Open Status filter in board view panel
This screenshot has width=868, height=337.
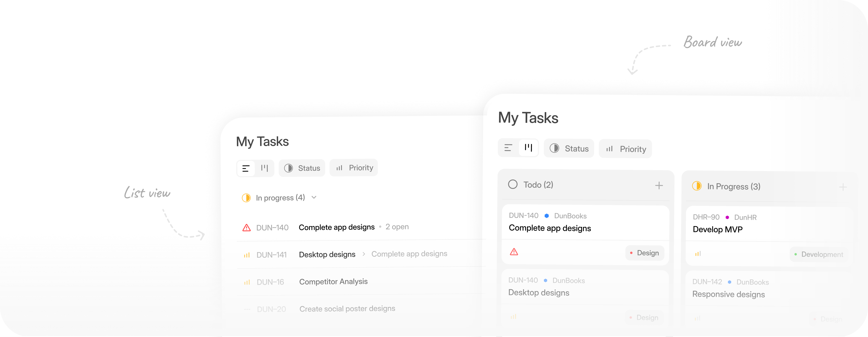click(569, 148)
